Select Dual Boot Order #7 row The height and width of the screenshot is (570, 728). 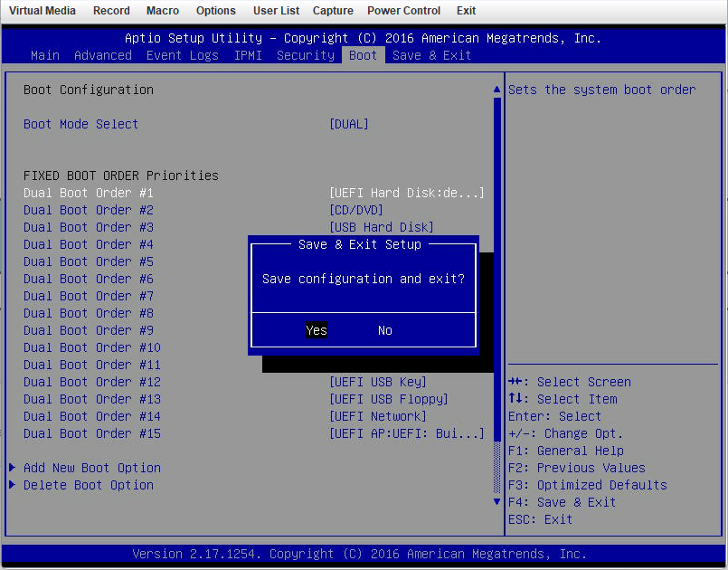89,296
